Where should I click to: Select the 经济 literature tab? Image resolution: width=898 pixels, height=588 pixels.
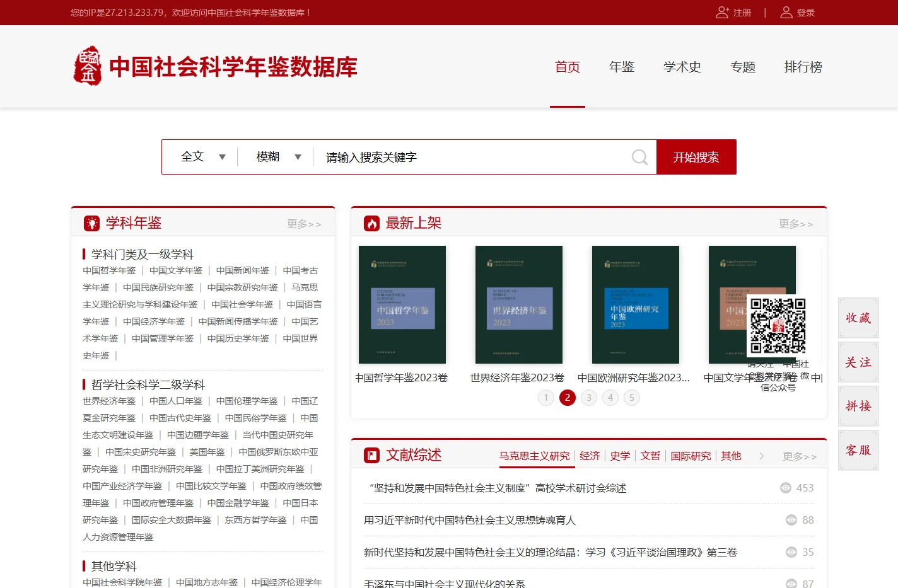[x=590, y=456]
